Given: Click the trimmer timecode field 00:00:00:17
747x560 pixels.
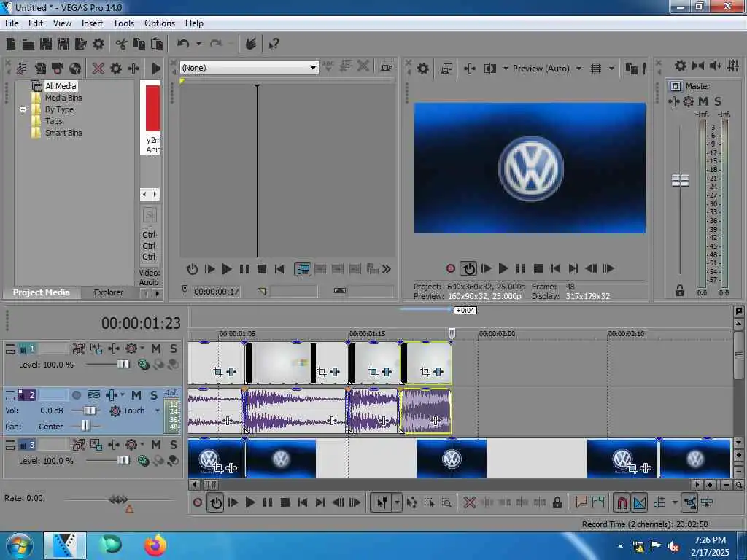Looking at the screenshot, I should tap(216, 292).
